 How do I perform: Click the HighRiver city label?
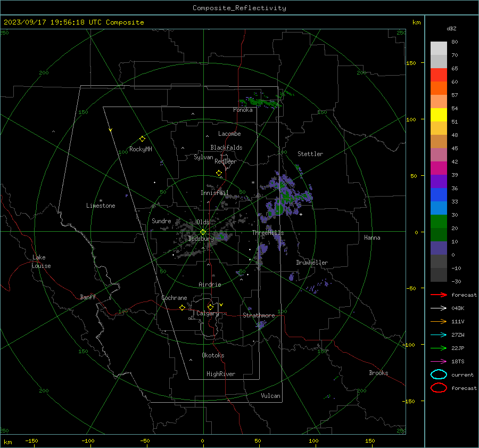(221, 374)
